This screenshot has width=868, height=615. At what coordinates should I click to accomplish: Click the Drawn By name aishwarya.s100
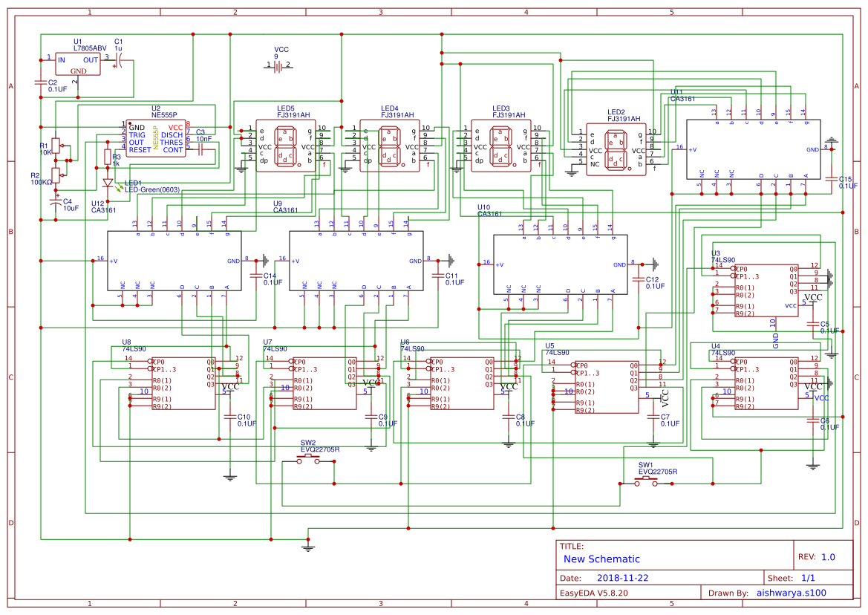pos(791,592)
